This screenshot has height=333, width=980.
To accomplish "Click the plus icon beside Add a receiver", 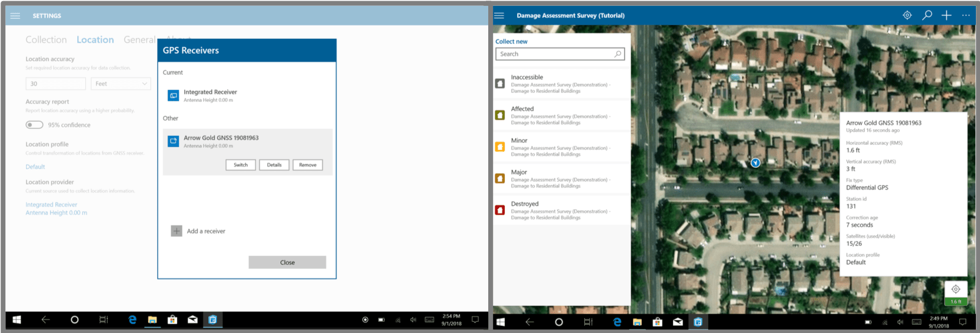I will pyautogui.click(x=176, y=231).
